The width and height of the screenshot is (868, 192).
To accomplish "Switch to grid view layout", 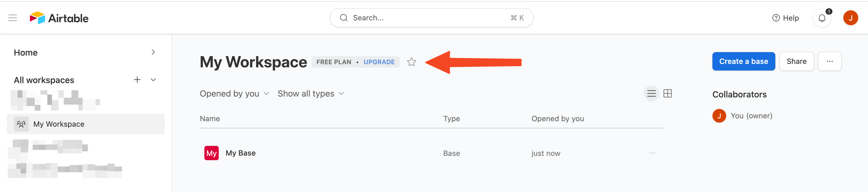I will [x=668, y=93].
